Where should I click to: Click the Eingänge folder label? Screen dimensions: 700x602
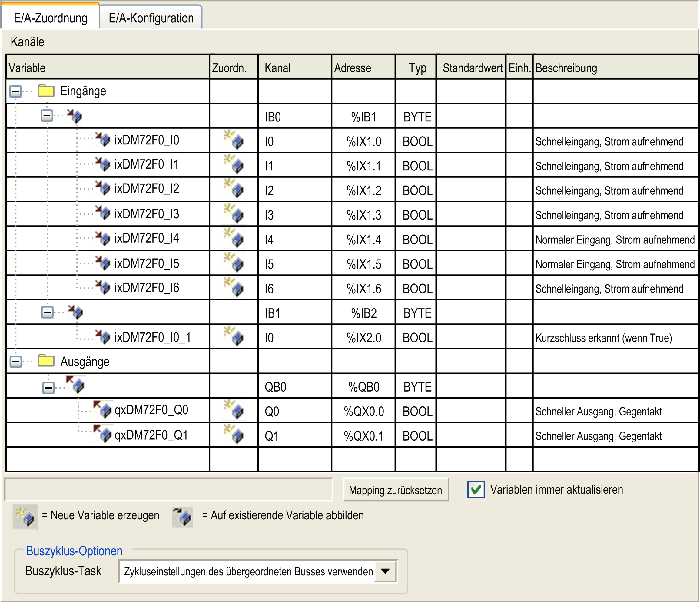(83, 91)
